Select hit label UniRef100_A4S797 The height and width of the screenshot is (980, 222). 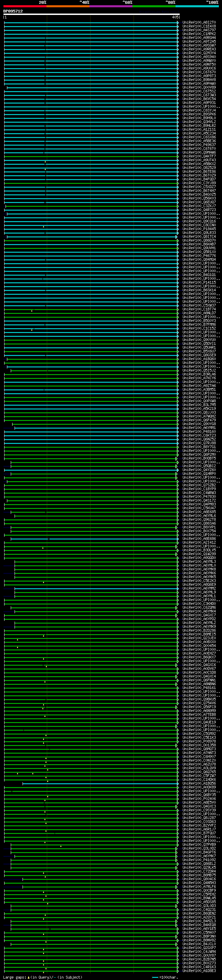point(199,30)
